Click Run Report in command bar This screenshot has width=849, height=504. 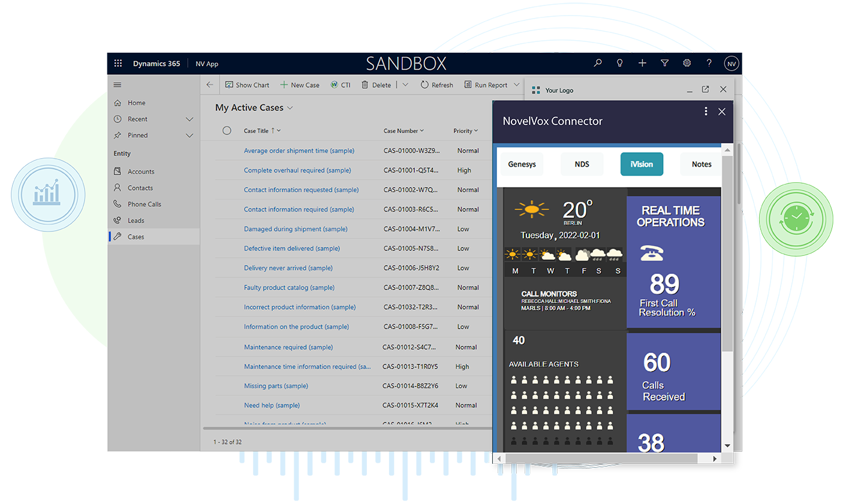click(x=486, y=85)
